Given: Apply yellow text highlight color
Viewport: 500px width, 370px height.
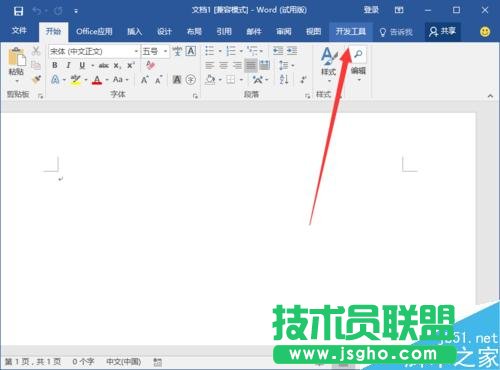Looking at the screenshot, I should click(75, 80).
